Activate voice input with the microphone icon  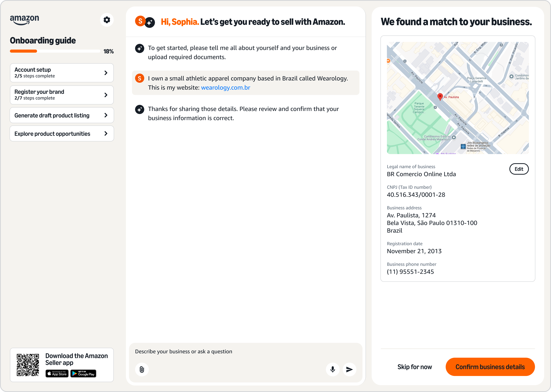pos(333,370)
